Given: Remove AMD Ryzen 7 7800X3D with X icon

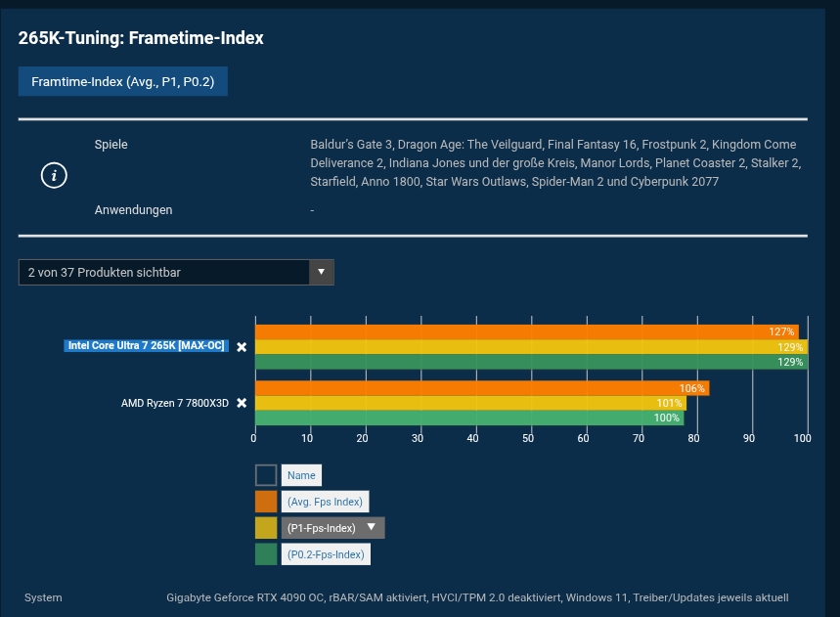Looking at the screenshot, I should pos(242,403).
